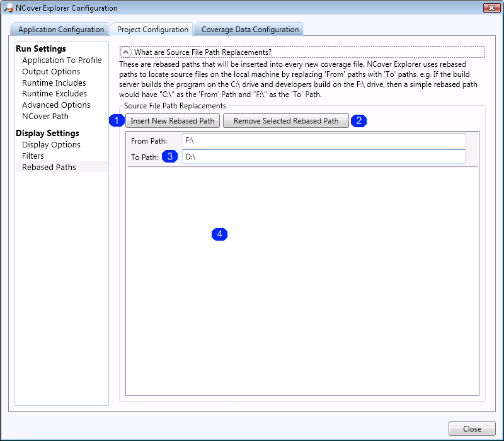Select the Project Configuration tab
The height and width of the screenshot is (441, 504).
[x=151, y=30]
